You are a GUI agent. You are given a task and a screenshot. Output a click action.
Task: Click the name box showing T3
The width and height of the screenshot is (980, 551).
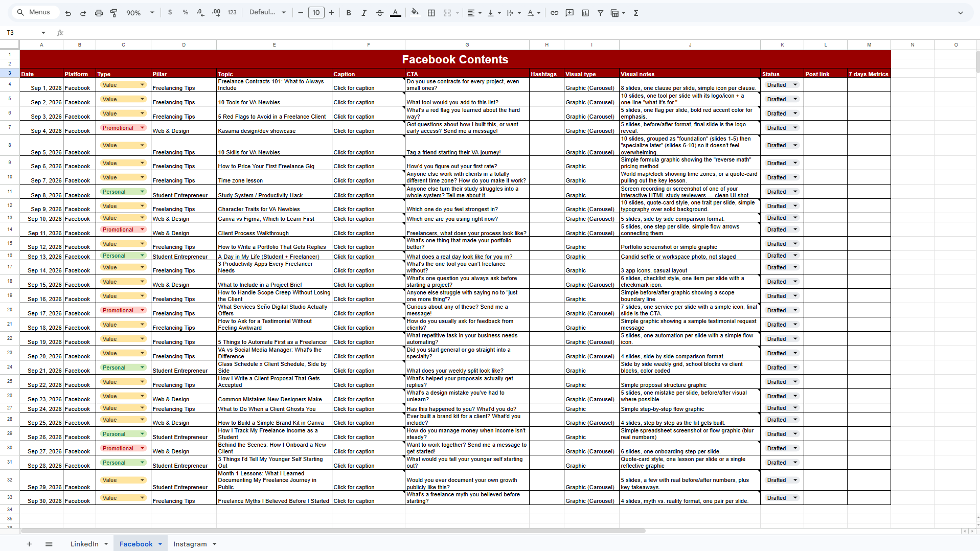(x=21, y=33)
